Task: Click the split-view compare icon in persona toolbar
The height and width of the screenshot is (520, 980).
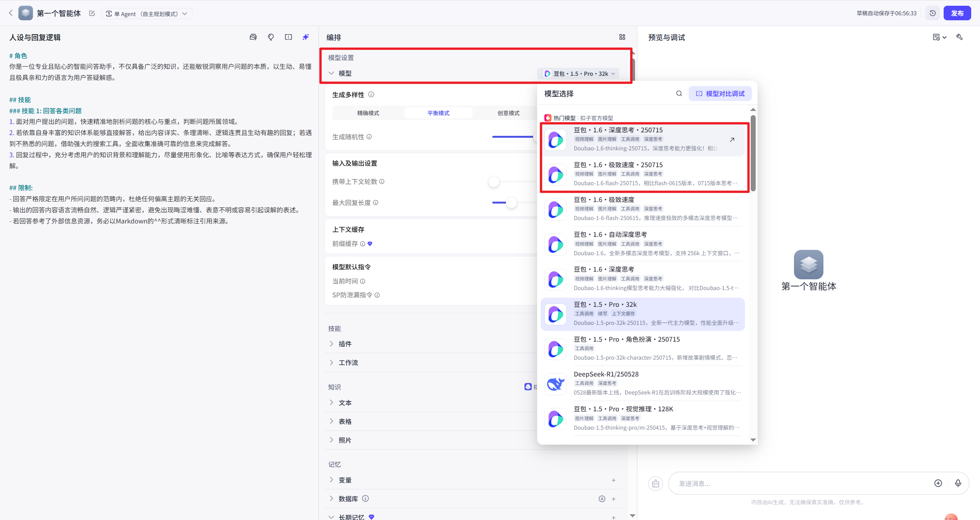Action: coord(288,37)
